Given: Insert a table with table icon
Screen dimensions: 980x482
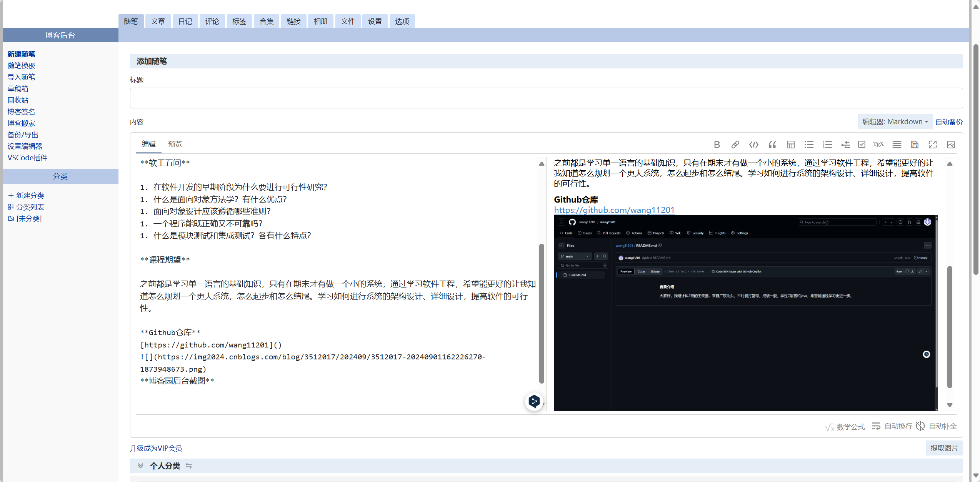Looking at the screenshot, I should (x=790, y=145).
